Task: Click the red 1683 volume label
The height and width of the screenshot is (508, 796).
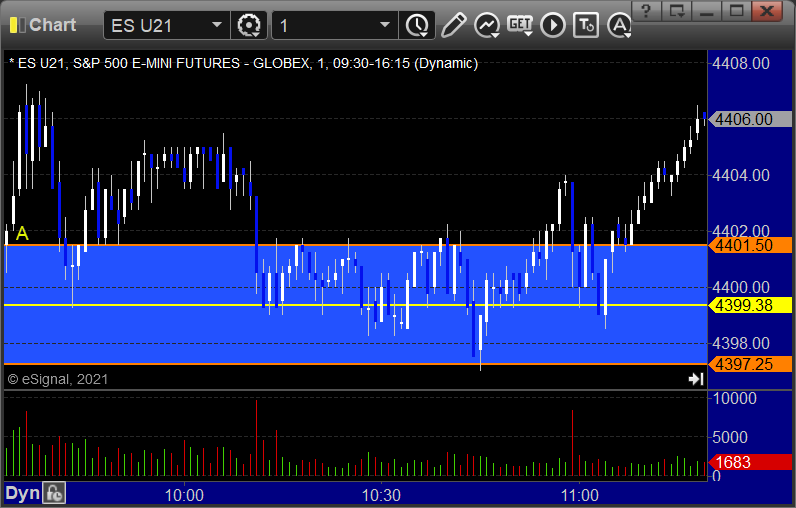Action: pos(750,462)
